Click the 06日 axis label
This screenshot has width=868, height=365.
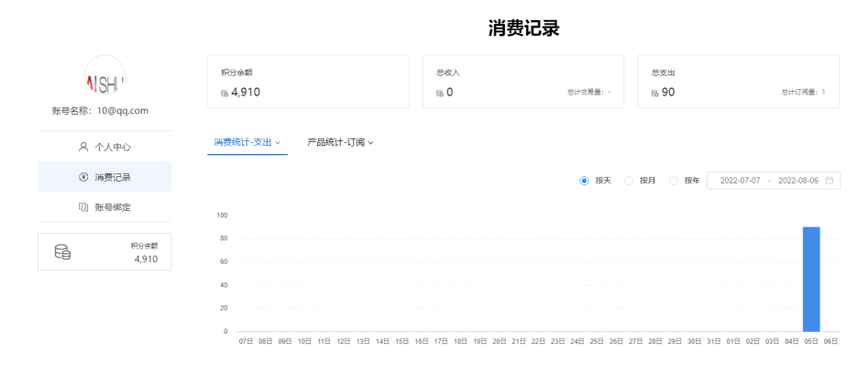[830, 342]
